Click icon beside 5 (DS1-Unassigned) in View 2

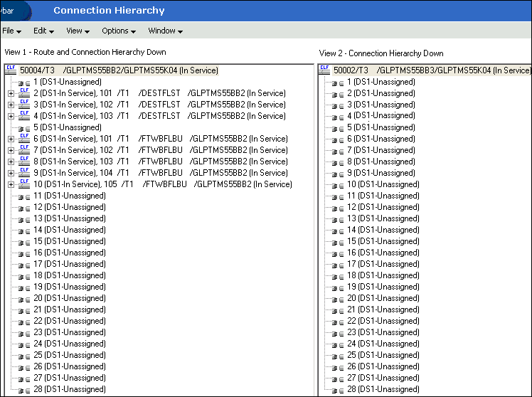pyautogui.click(x=338, y=128)
